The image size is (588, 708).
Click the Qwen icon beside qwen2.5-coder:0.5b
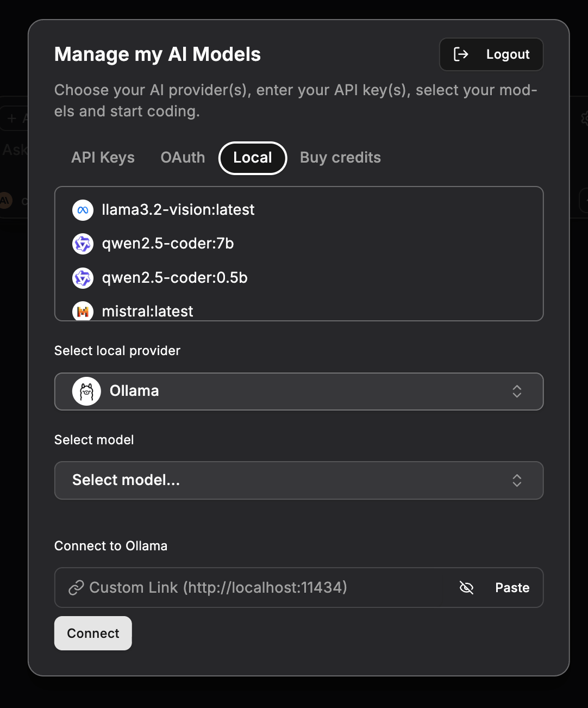coord(83,278)
